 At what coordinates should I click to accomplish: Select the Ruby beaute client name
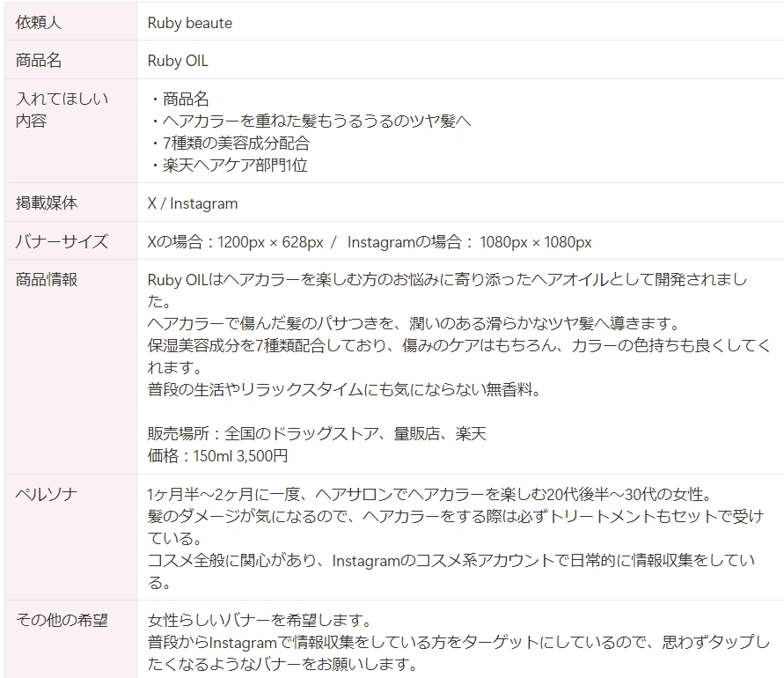pyautogui.click(x=190, y=23)
